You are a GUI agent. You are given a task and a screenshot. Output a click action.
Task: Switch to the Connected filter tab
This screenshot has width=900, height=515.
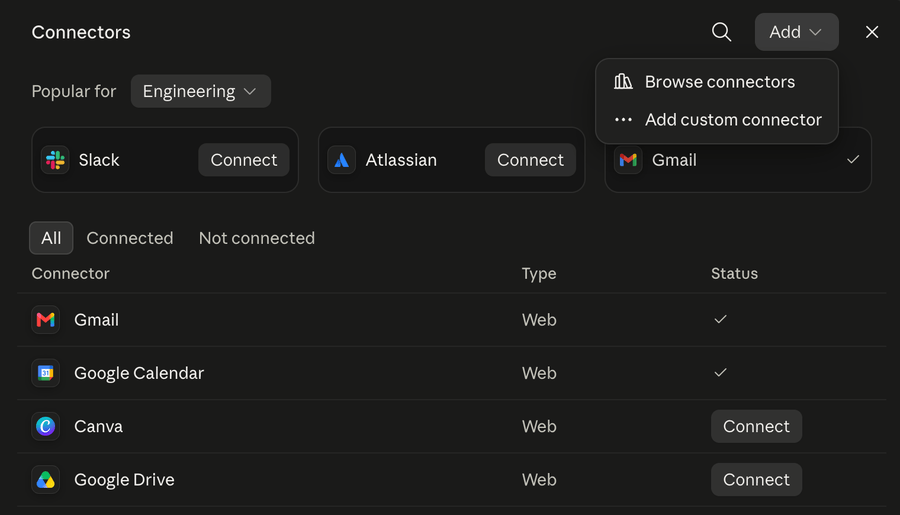(x=130, y=238)
